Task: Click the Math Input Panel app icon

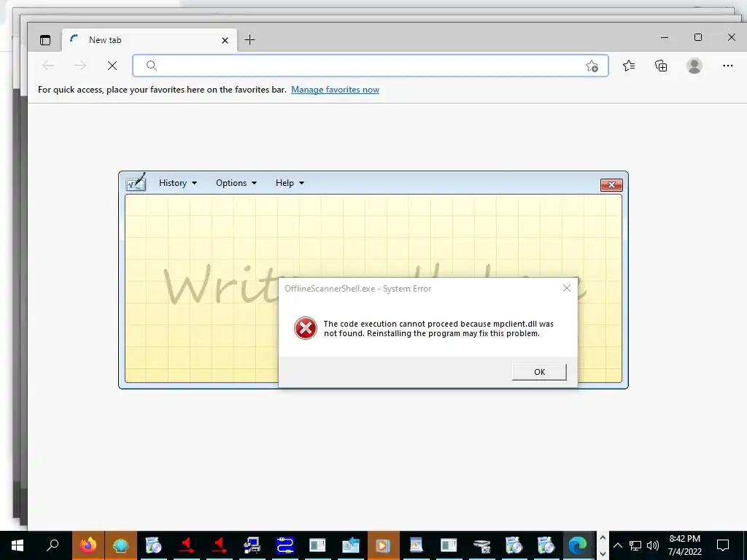Action: (136, 182)
